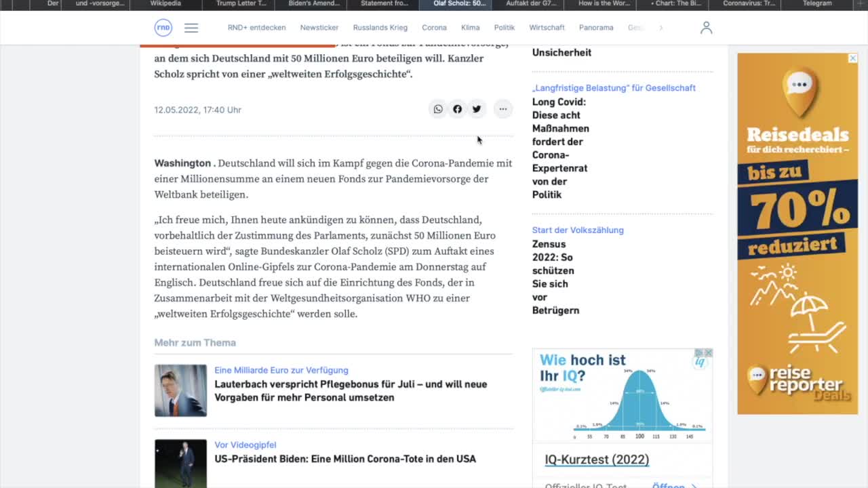Screen dimensions: 868x488
Task: Click 'Mehr zum Thema' heading
Action: click(x=195, y=343)
